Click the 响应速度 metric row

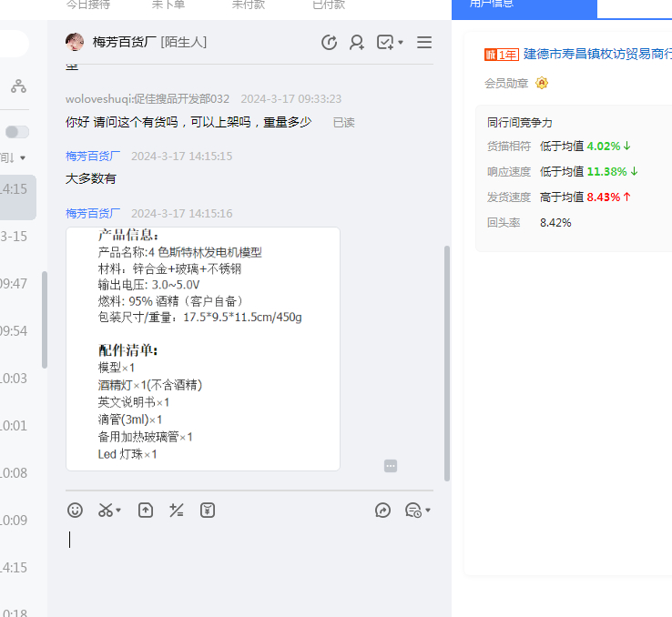click(x=563, y=172)
